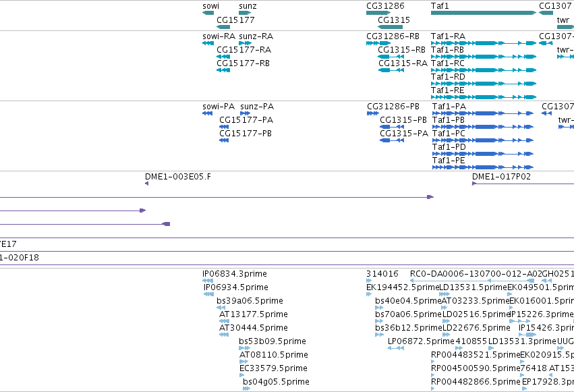This screenshot has height=392, width=574.
Task: Click transcript CG1315-RB
Action: 391,57
